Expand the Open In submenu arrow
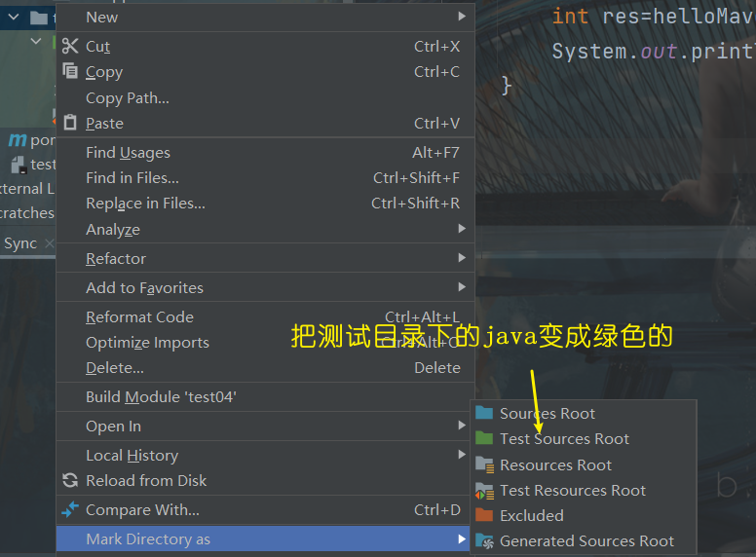The height and width of the screenshot is (557, 756). tap(462, 426)
